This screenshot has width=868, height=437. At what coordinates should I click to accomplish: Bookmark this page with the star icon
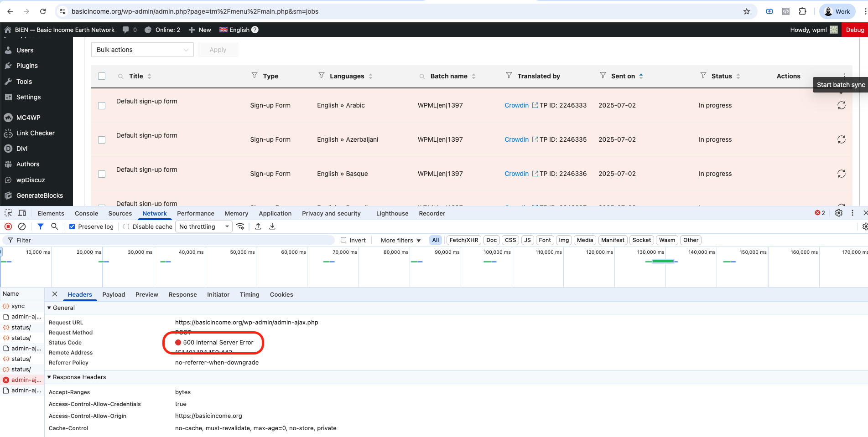coord(747,11)
